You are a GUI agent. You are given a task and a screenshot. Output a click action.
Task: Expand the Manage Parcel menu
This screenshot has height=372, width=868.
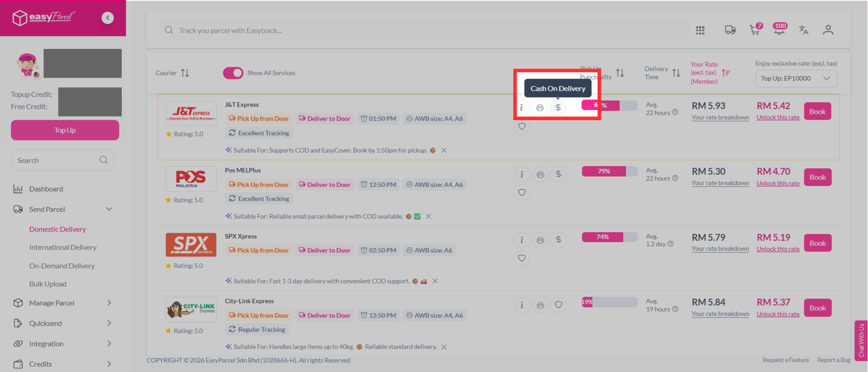[109, 303]
